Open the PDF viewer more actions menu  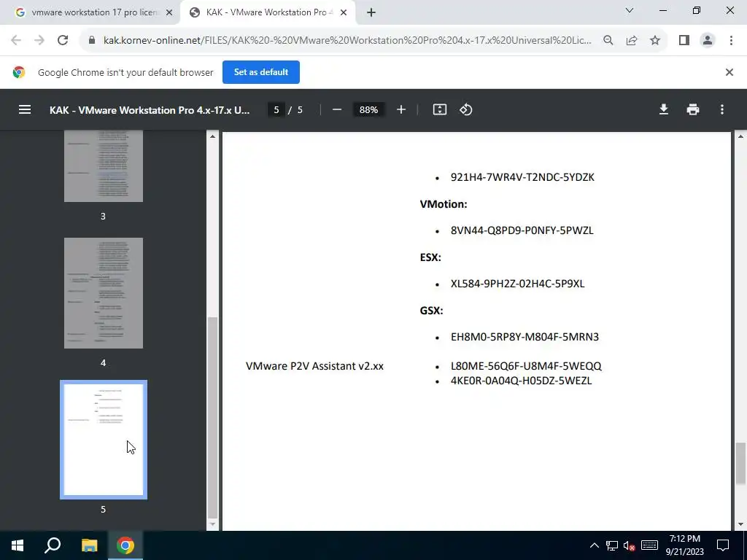(722, 110)
